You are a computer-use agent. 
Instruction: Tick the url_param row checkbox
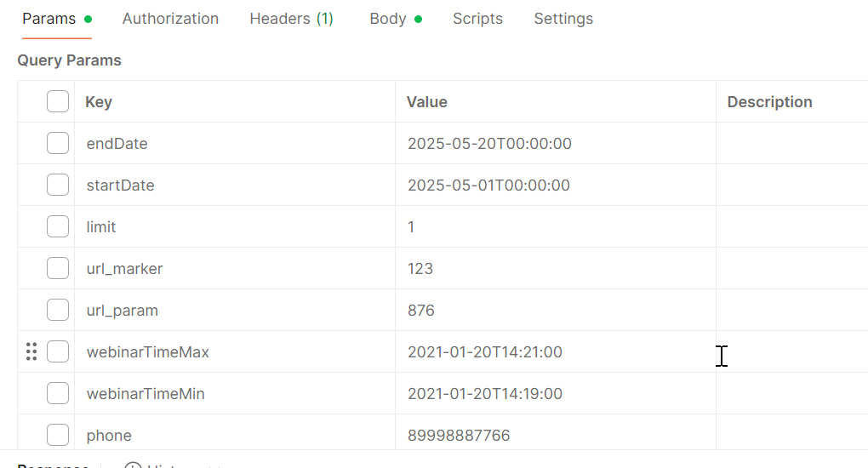point(58,310)
